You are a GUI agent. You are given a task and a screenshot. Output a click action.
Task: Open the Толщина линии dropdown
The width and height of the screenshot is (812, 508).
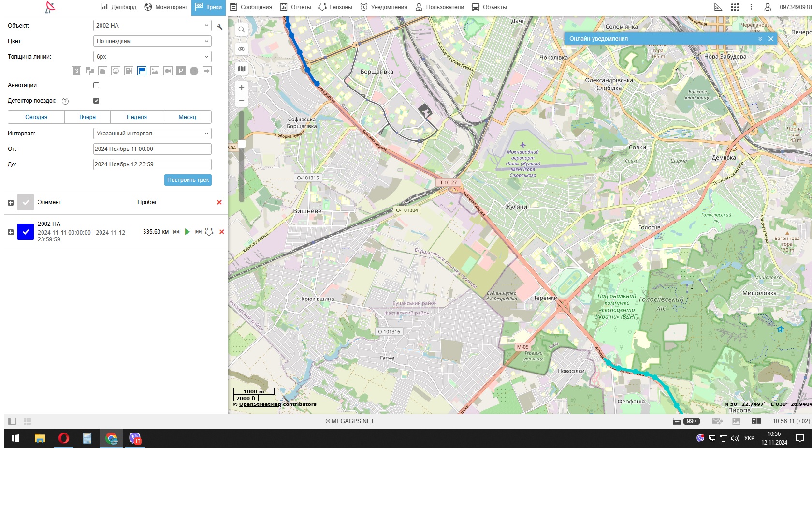[152, 57]
